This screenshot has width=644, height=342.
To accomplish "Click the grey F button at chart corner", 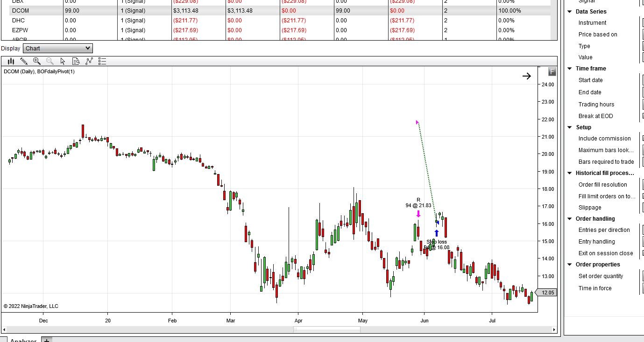I will pyautogui.click(x=552, y=71).
